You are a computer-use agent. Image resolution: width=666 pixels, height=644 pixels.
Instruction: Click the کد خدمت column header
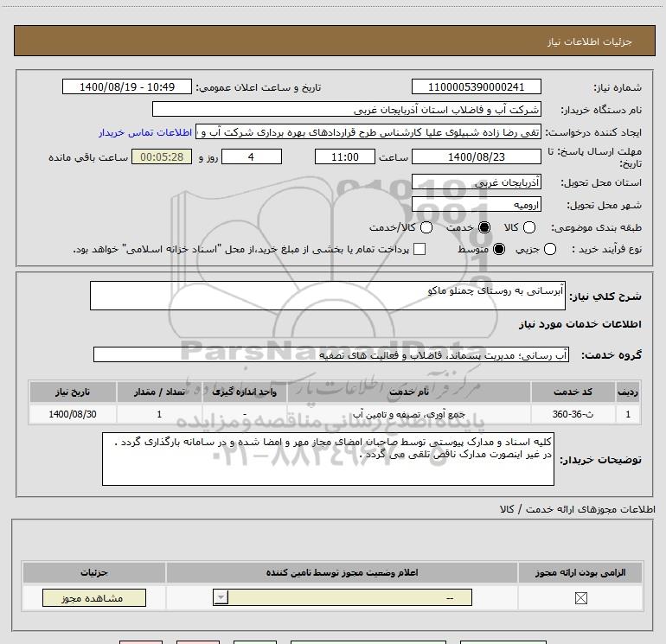(x=573, y=392)
